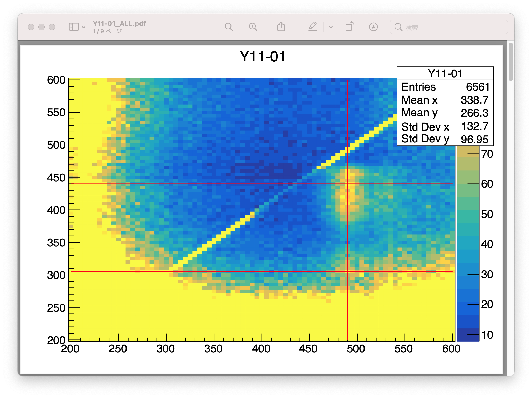
Task: Click the zoom out magnifier icon
Action: coord(229,27)
